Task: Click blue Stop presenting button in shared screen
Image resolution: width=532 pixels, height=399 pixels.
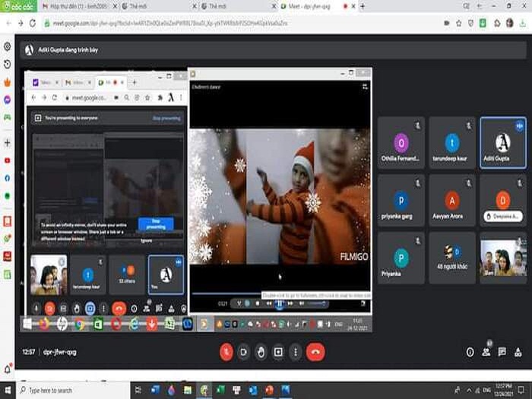Action: (156, 223)
